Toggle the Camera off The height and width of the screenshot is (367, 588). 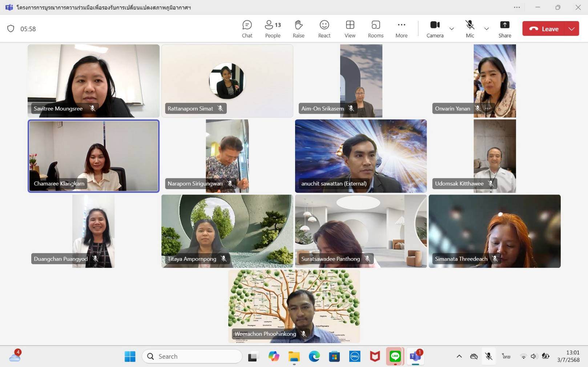point(435,29)
